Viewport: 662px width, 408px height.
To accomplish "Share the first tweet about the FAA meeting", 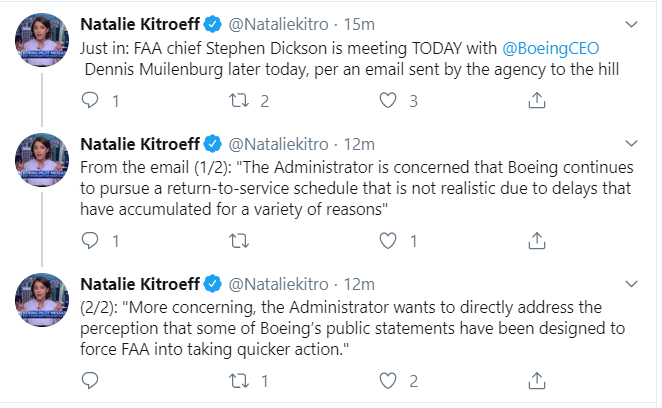I will tap(537, 101).
